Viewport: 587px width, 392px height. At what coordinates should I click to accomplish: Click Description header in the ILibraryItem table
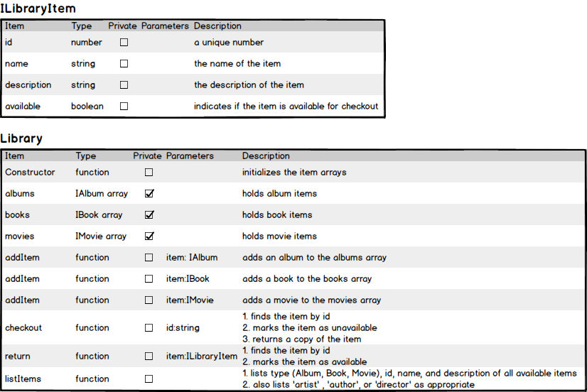217,26
